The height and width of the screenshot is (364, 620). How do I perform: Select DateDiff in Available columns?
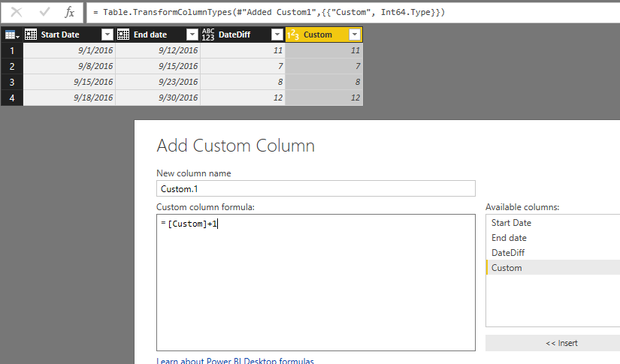tap(553, 253)
